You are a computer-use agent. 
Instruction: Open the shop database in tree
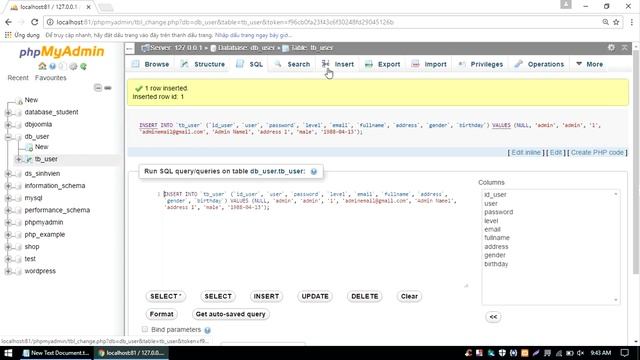(x=32, y=247)
